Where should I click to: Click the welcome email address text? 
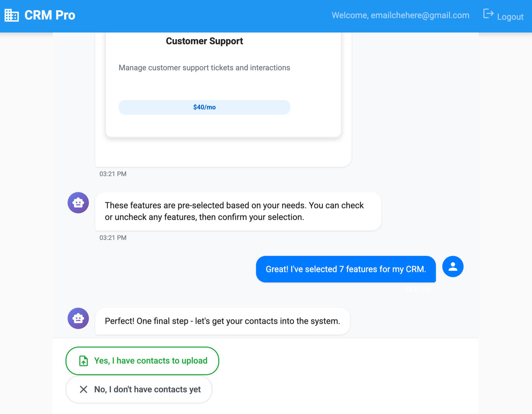click(x=401, y=15)
